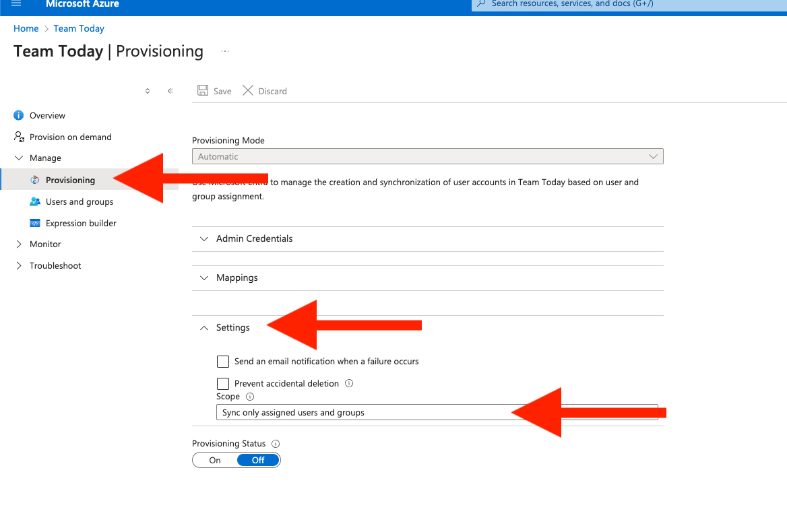Viewport: 787px width, 532px height.
Task: Click the Provision on demand person icon
Action: click(19, 137)
